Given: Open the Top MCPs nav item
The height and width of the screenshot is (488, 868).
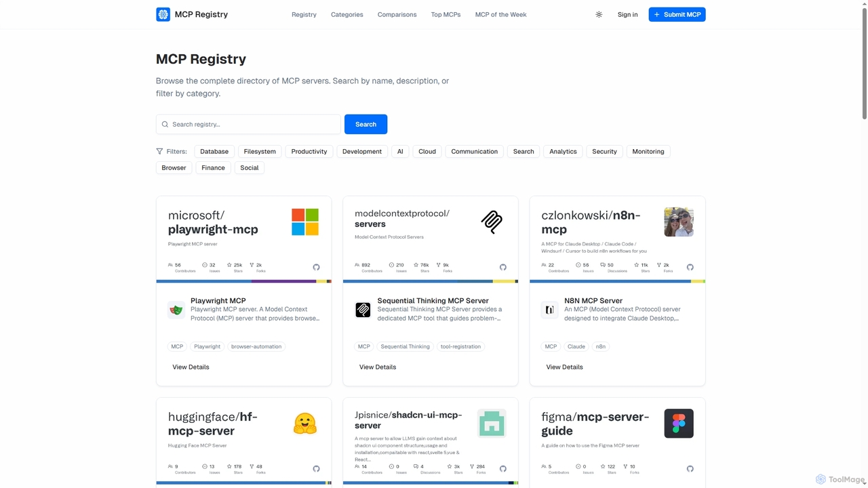Looking at the screenshot, I should [446, 14].
